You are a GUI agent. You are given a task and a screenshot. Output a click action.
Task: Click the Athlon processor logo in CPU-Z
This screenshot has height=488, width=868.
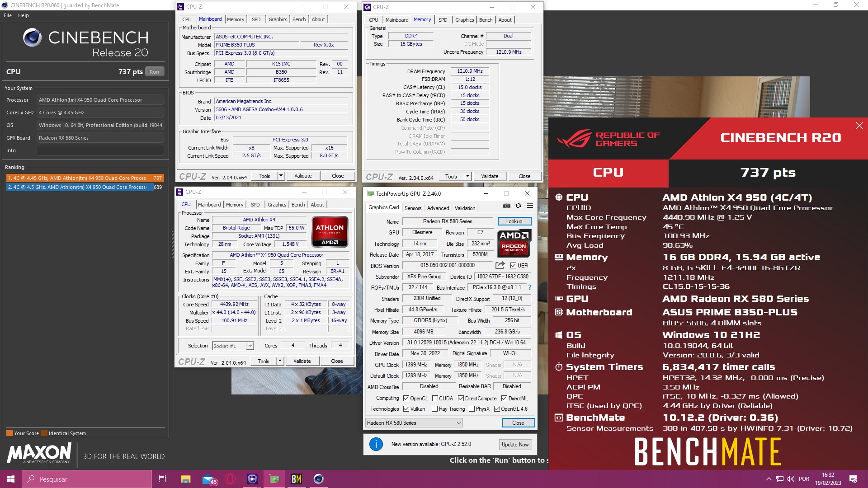(330, 232)
